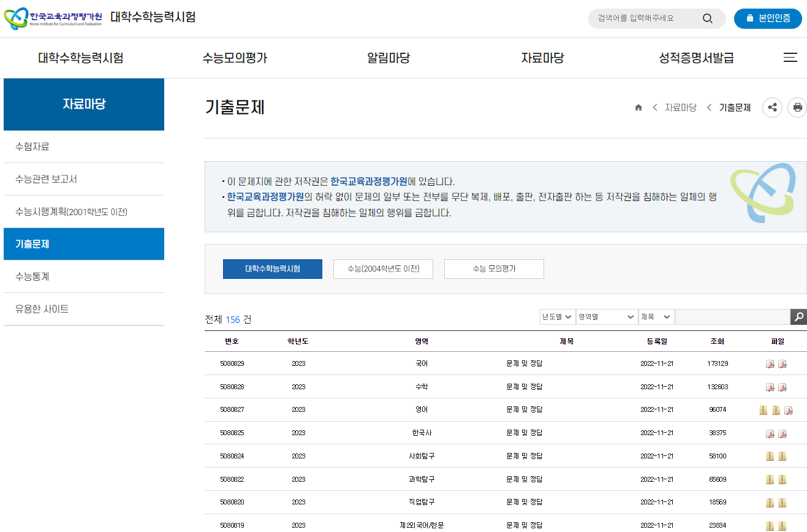Open the 사회탐구 HWP attachment
The image size is (807, 532).
pos(770,456)
